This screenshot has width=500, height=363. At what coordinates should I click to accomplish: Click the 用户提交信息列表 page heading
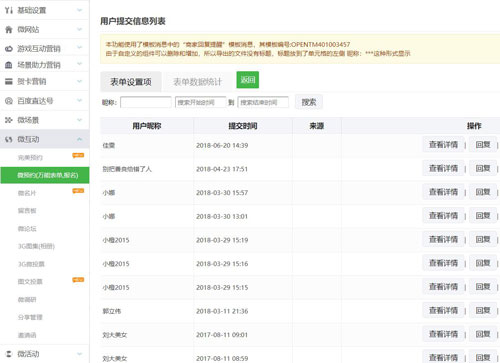[133, 21]
